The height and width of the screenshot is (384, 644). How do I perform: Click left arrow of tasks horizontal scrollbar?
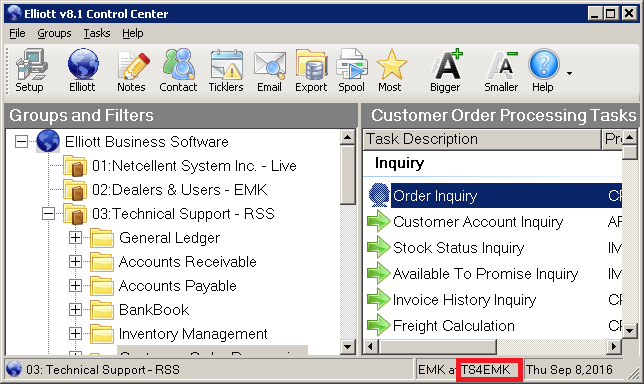pyautogui.click(x=370, y=347)
